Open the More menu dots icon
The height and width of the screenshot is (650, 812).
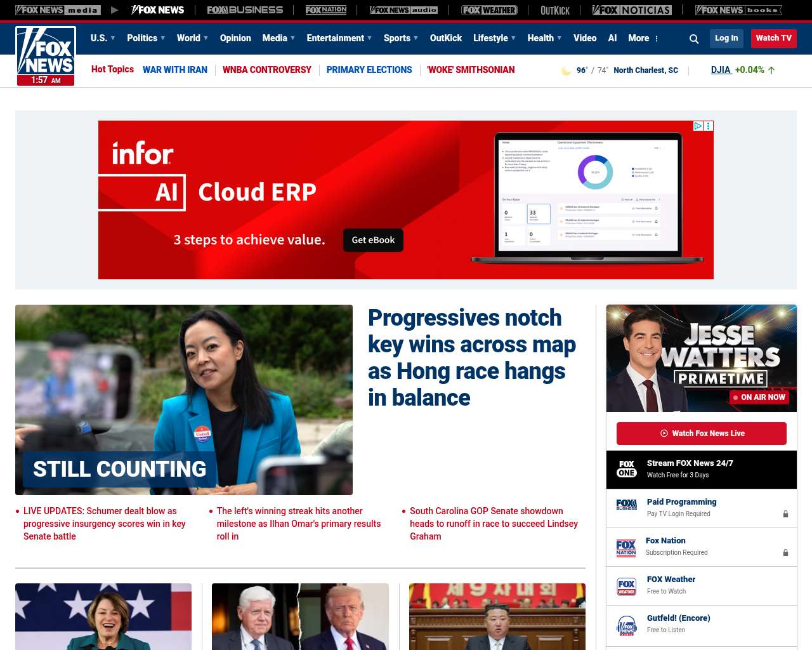657,39
